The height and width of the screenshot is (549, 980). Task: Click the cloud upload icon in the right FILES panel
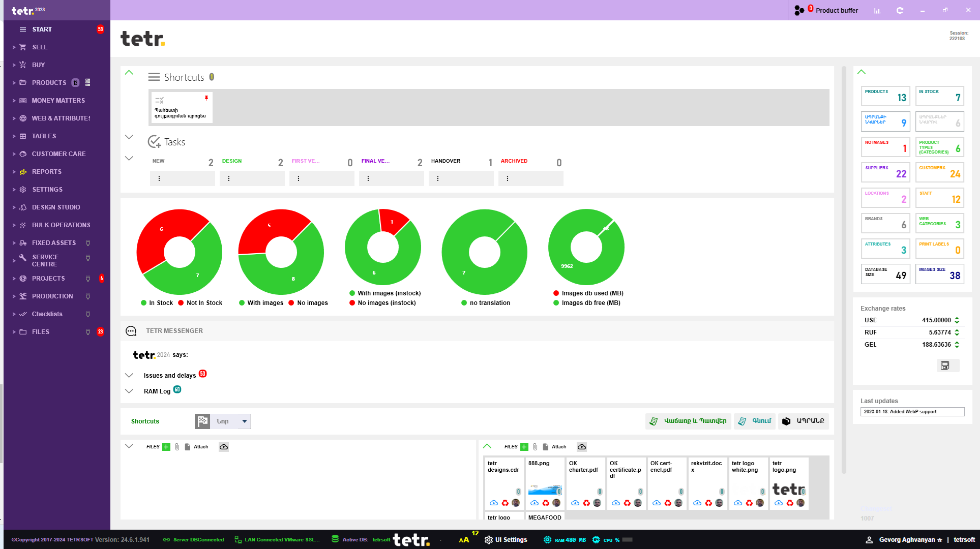pos(582,447)
